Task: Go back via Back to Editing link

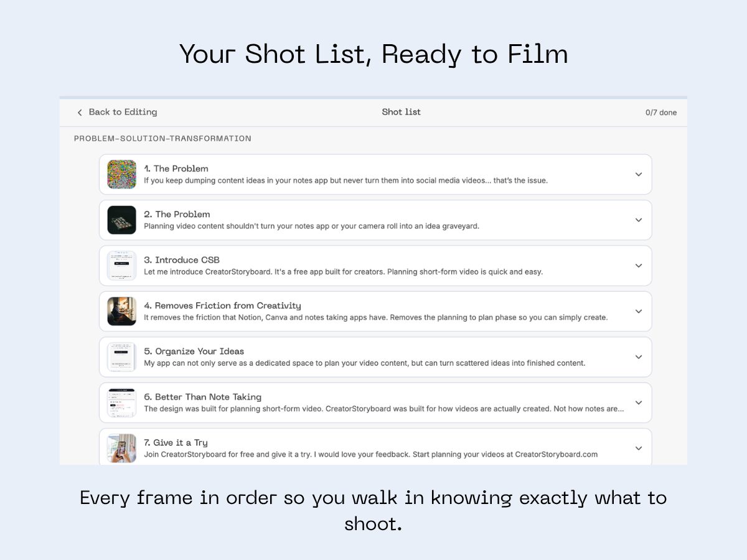Action: click(117, 112)
